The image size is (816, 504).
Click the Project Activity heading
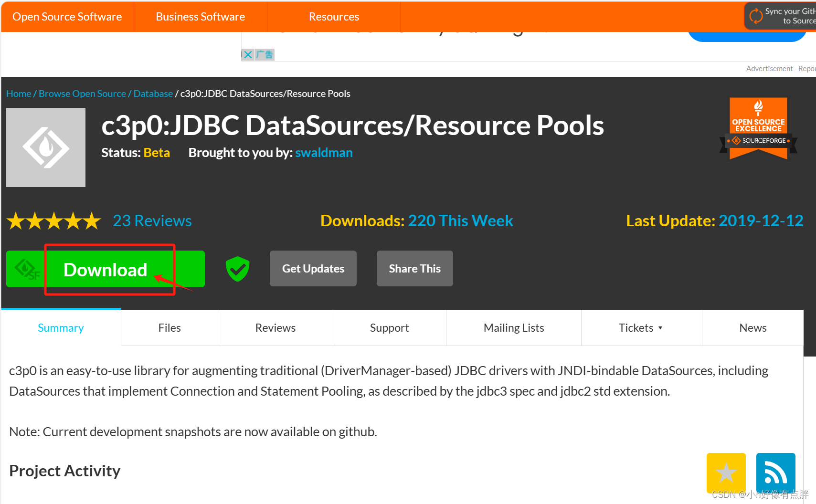65,471
